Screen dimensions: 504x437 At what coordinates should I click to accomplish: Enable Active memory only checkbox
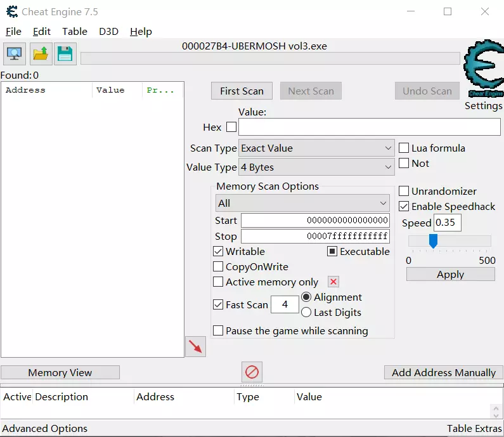coord(218,282)
